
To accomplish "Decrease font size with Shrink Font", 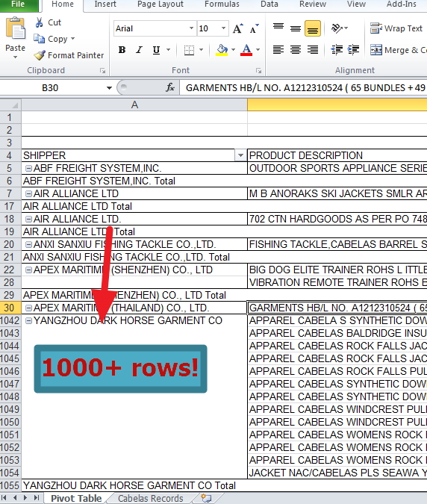I will (254, 28).
